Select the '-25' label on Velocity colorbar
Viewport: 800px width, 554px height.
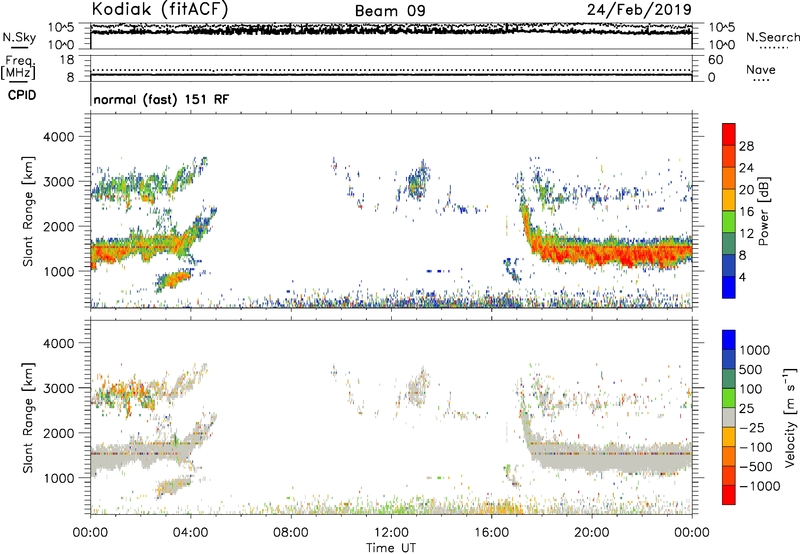tap(752, 428)
